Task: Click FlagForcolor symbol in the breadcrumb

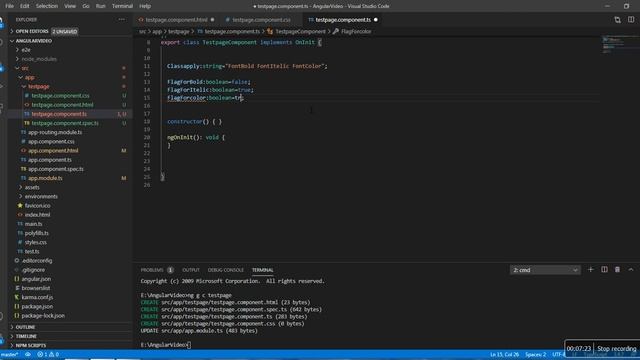Action: pos(356,31)
